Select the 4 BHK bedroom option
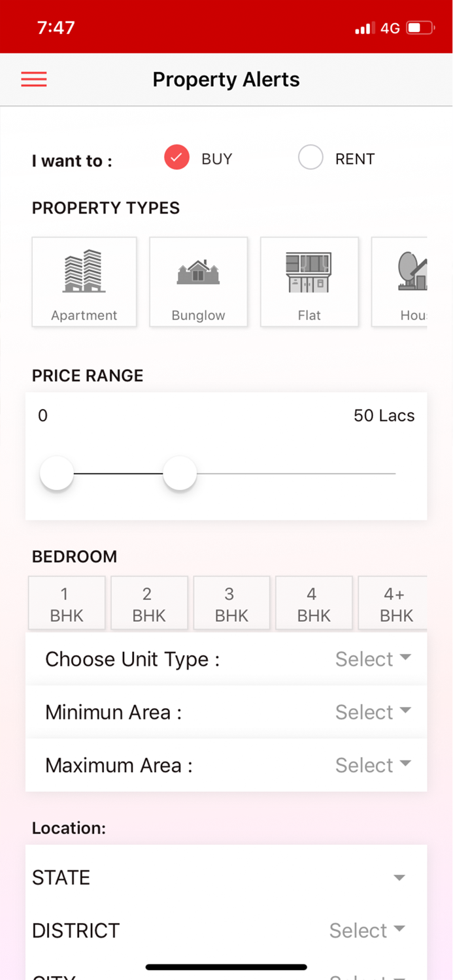 click(313, 602)
